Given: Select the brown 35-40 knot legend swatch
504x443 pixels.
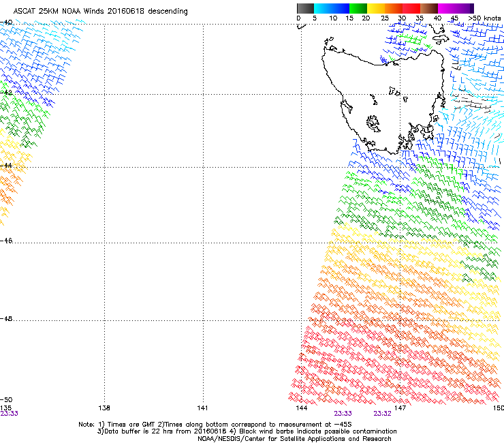Looking at the screenshot, I should coord(429,8).
